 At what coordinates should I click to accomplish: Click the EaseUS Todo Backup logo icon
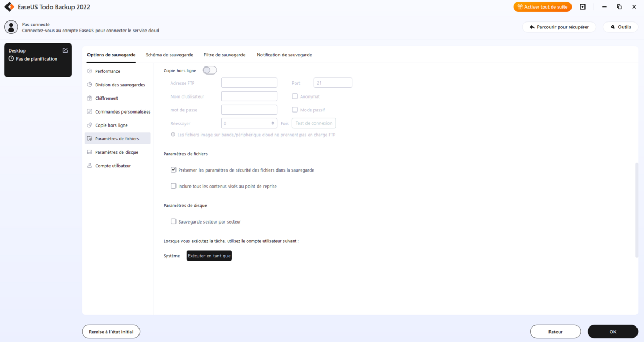[x=9, y=7]
